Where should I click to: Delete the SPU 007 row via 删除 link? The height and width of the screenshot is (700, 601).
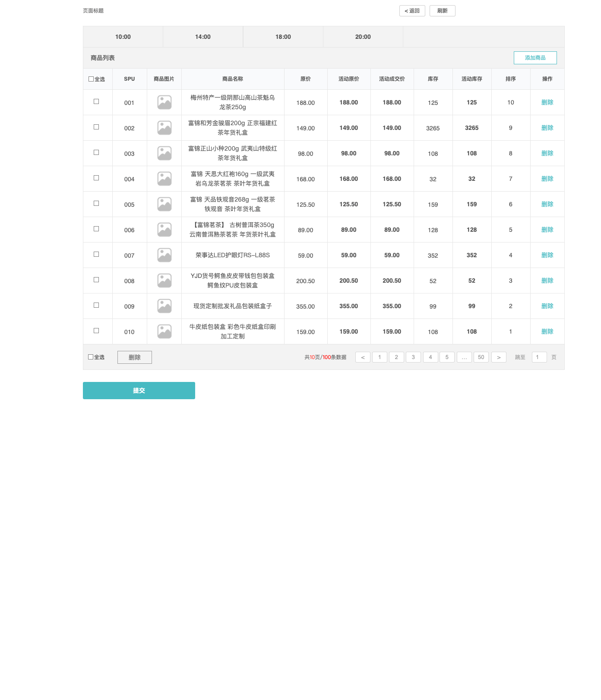pos(547,255)
